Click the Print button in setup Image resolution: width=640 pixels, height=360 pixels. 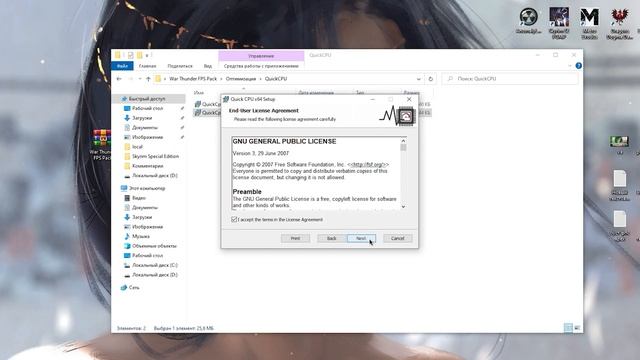[x=296, y=238]
